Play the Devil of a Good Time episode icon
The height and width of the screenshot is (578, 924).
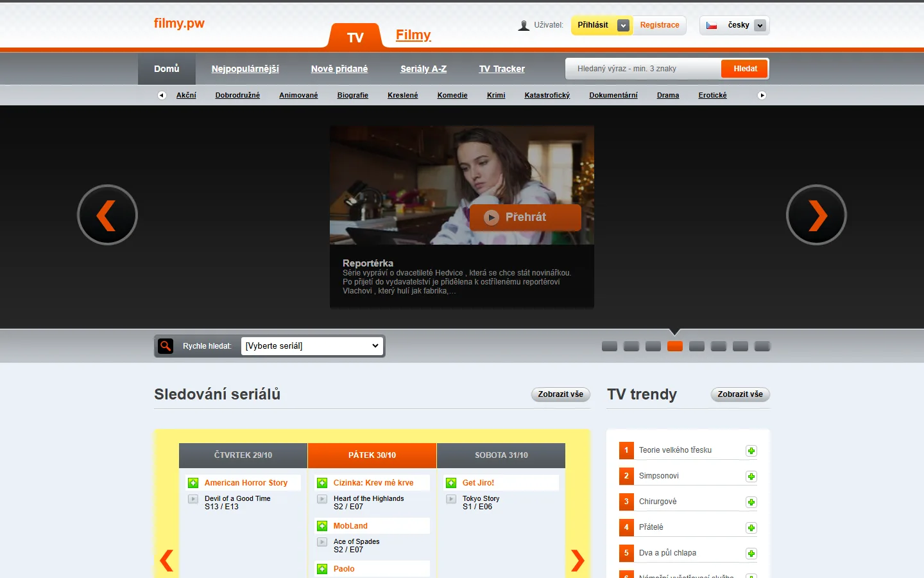[193, 499]
